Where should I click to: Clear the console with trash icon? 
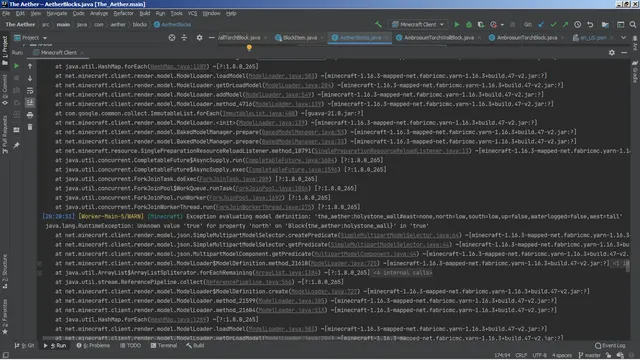click(30, 127)
